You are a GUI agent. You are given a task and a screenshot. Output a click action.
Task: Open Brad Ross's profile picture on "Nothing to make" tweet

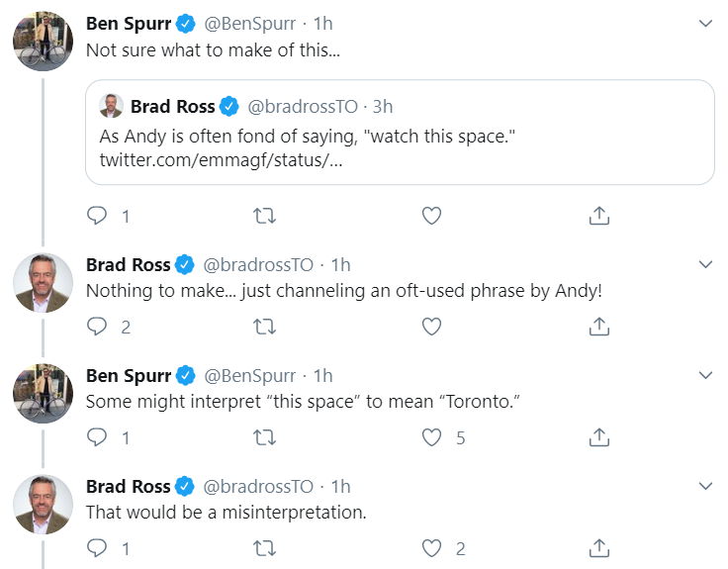[x=43, y=283]
